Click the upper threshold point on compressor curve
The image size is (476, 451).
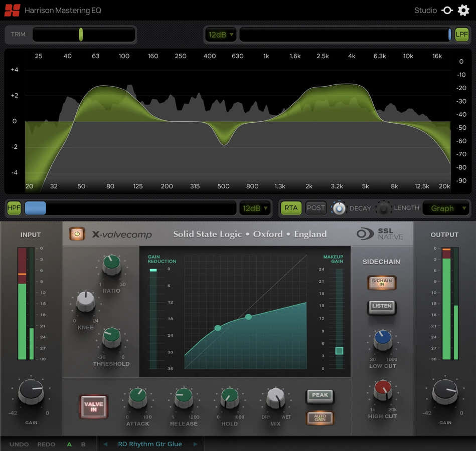[x=248, y=317]
